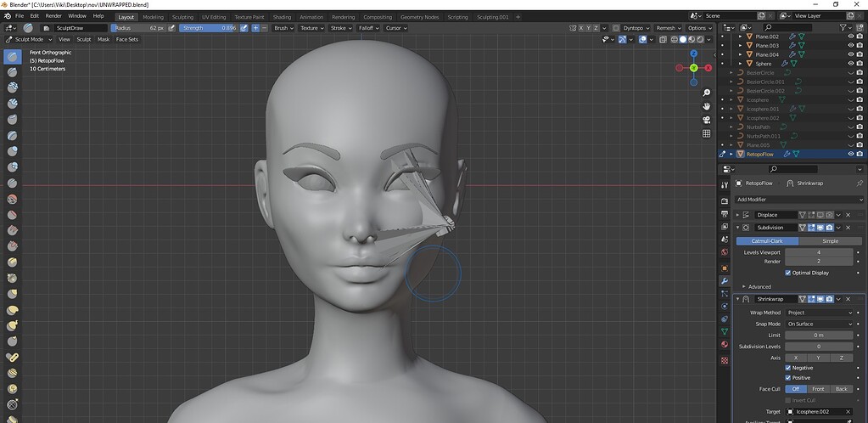Image resolution: width=868 pixels, height=423 pixels.
Task: Click the brush Strength slider
Action: pos(209,28)
